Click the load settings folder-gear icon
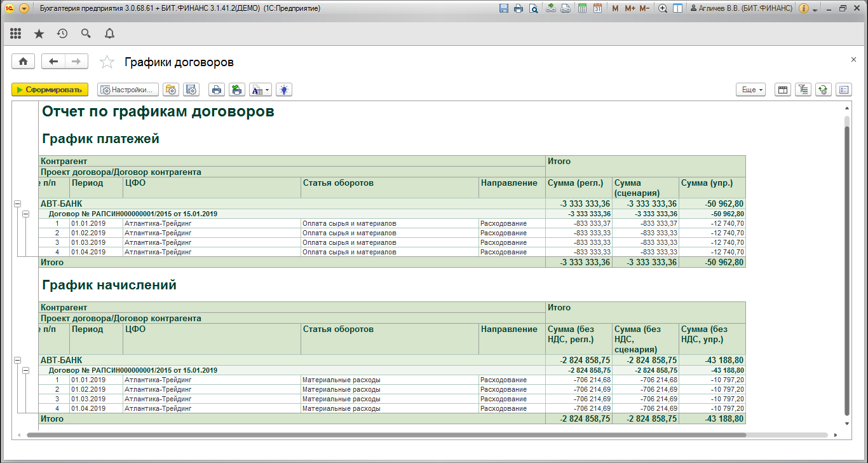The image size is (868, 463). point(171,90)
